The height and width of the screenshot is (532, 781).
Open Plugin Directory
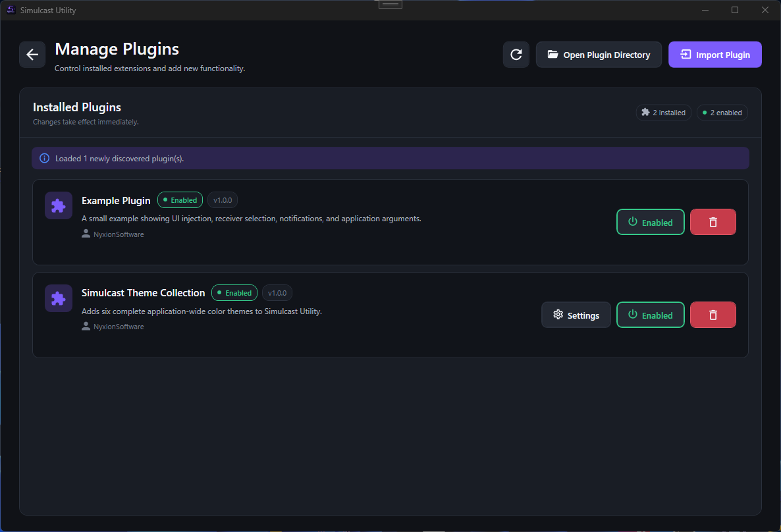coord(599,54)
